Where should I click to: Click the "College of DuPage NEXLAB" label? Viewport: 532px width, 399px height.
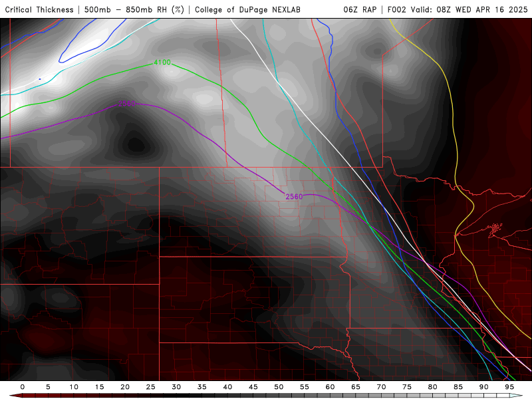point(247,9)
